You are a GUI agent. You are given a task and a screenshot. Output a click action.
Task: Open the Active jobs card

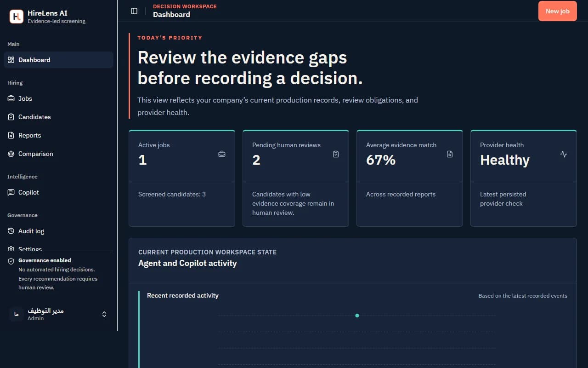click(182, 178)
